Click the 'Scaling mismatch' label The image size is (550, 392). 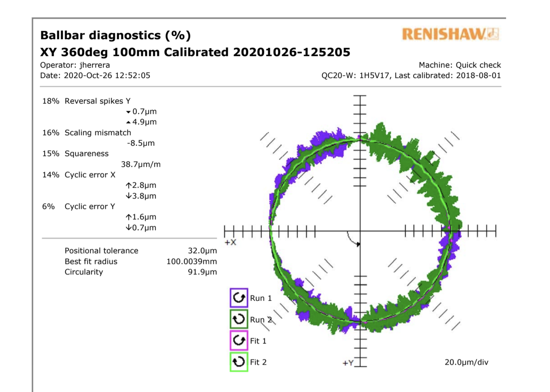pos(98,133)
